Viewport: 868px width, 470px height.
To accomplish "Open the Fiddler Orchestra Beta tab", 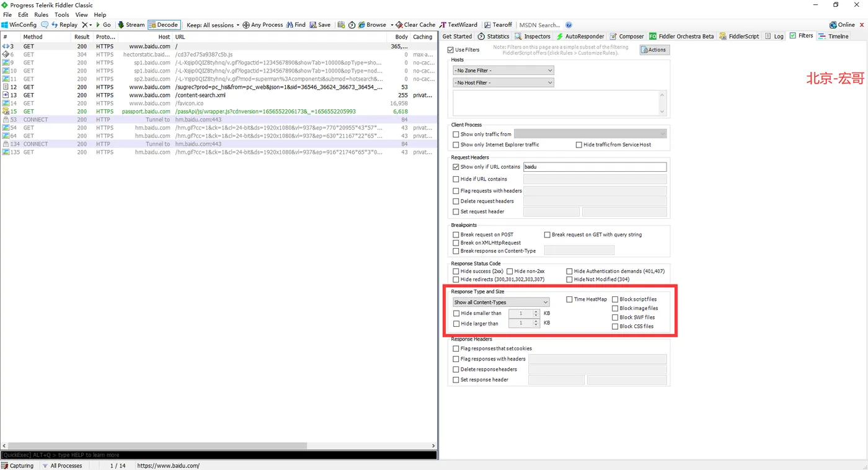I will point(681,36).
